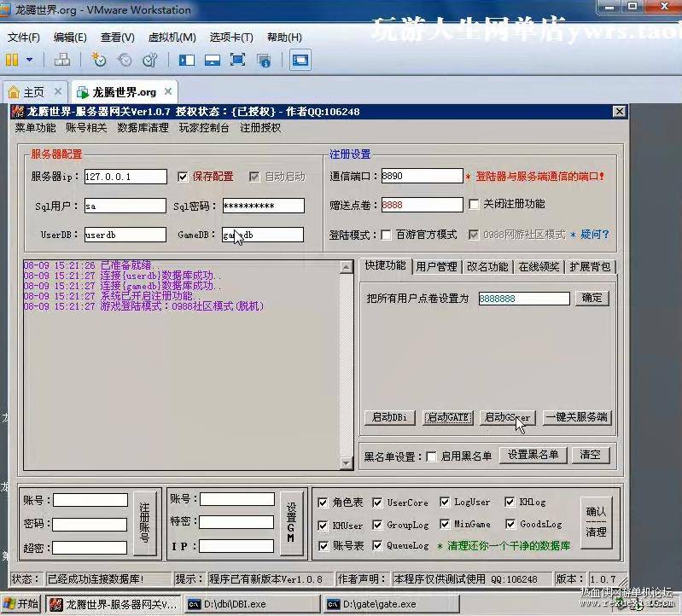Click the 通信端口 input field
This screenshot has width=682, height=616.
pos(422,176)
